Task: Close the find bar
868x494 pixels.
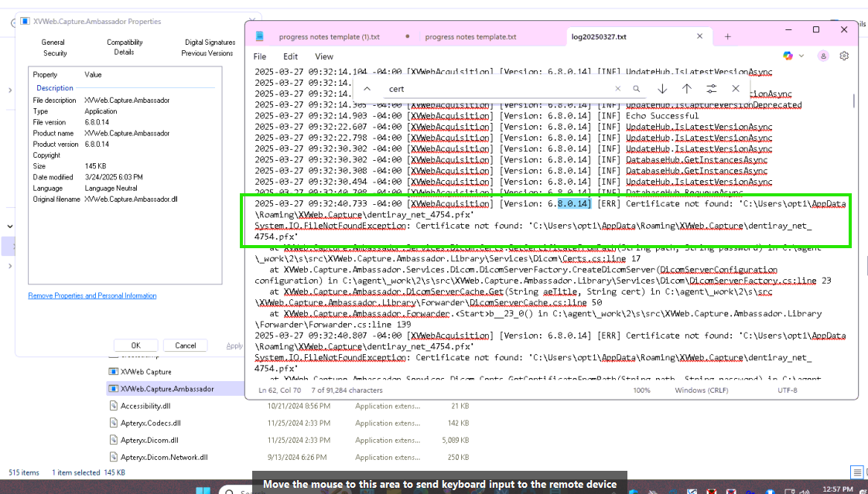Action: (736, 88)
